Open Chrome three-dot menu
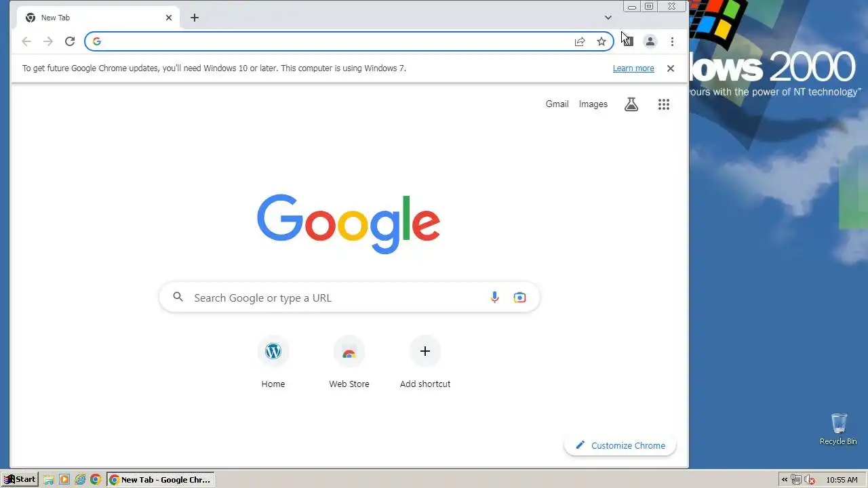 [x=672, y=41]
